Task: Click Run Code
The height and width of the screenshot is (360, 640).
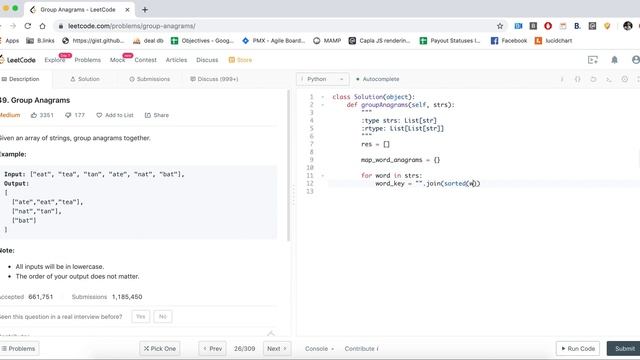Action: pyautogui.click(x=578, y=349)
